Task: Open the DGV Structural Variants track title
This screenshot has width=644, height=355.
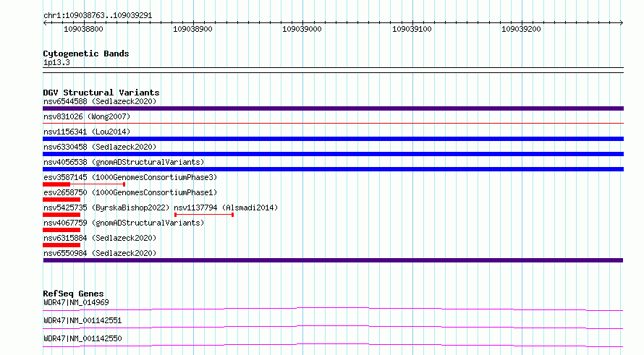Action: pos(101,93)
